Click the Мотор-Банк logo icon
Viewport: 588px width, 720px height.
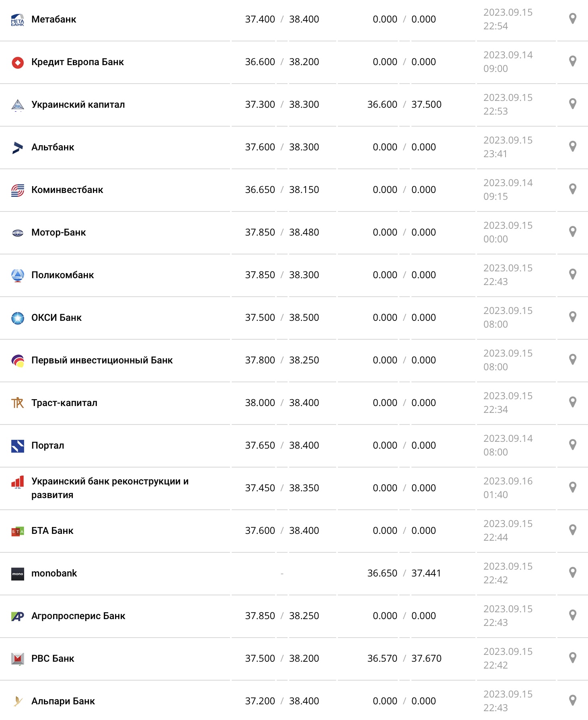(x=16, y=232)
